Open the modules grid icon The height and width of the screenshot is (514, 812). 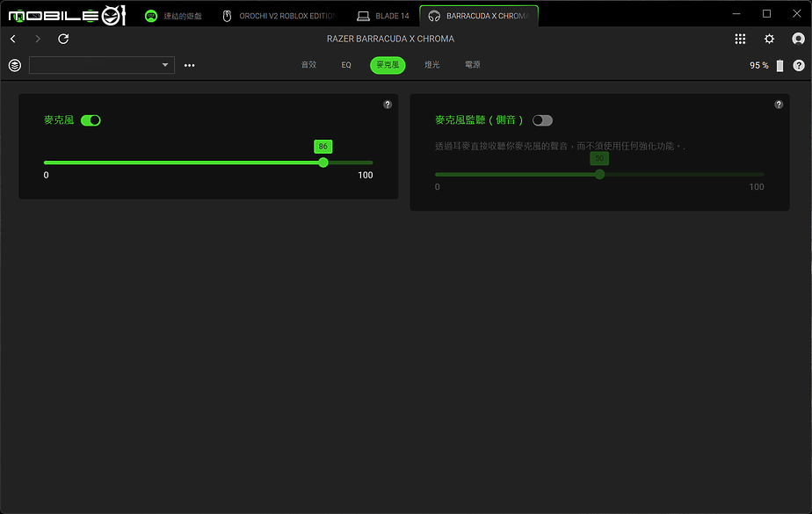[x=740, y=39]
